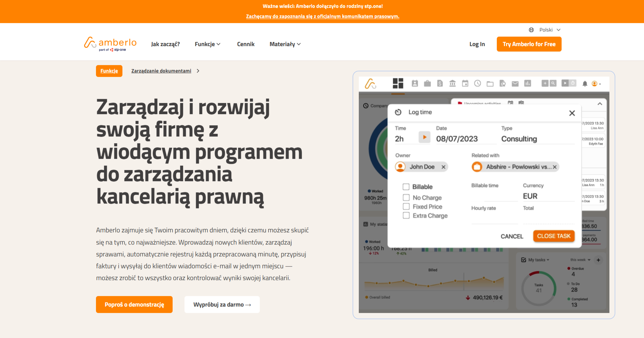The height and width of the screenshot is (338, 644).
Task: Open the certificate document icon in app preview
Action: pos(503,83)
